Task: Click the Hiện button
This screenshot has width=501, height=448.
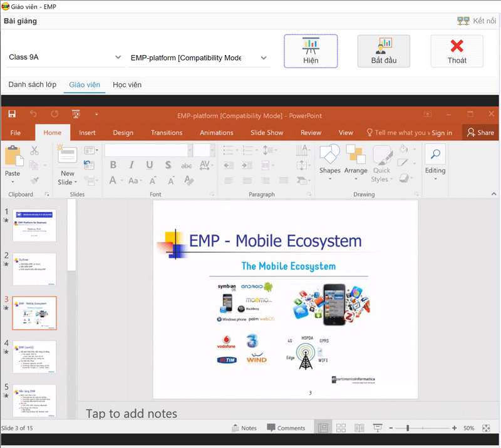Action: click(x=311, y=51)
